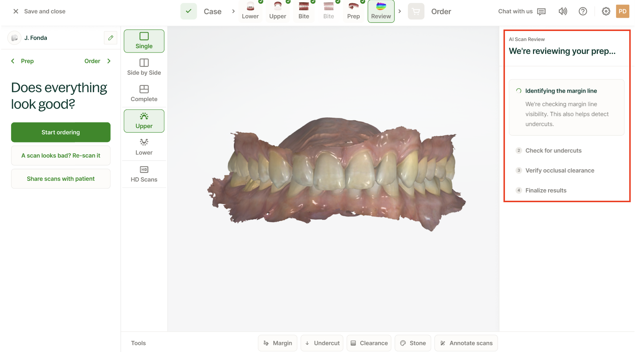Toggle Upper arch visibility

(x=144, y=121)
